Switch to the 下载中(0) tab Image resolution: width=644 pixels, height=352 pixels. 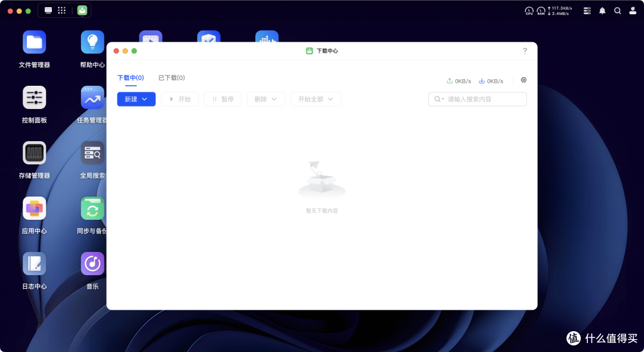131,78
